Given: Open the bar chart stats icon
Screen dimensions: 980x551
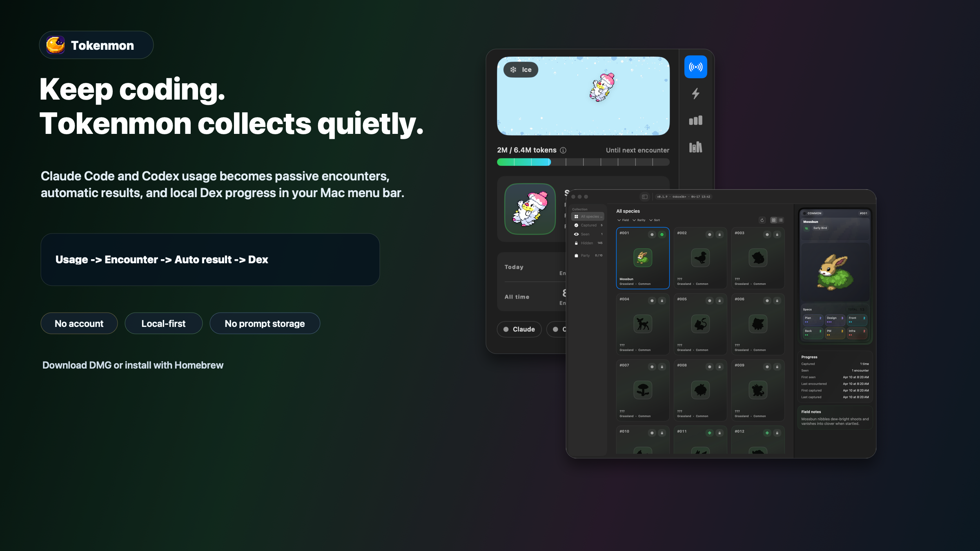Looking at the screenshot, I should pos(695,120).
